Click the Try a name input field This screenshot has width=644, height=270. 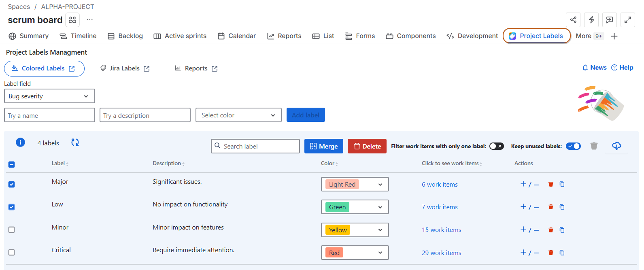click(x=49, y=115)
